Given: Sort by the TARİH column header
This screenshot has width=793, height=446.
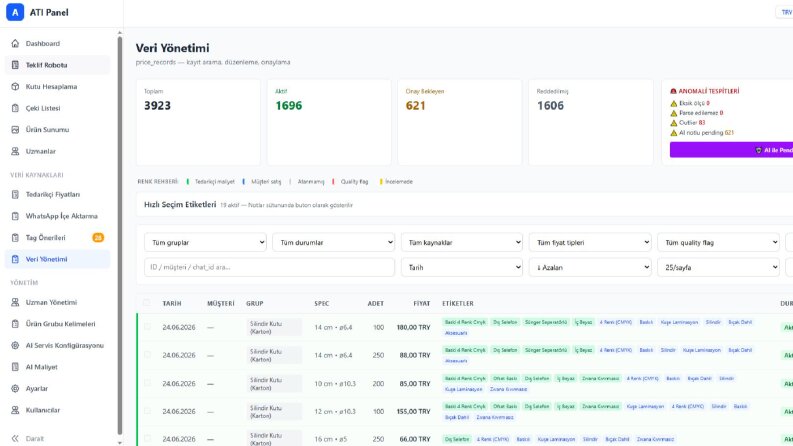Looking at the screenshot, I should pos(172,303).
